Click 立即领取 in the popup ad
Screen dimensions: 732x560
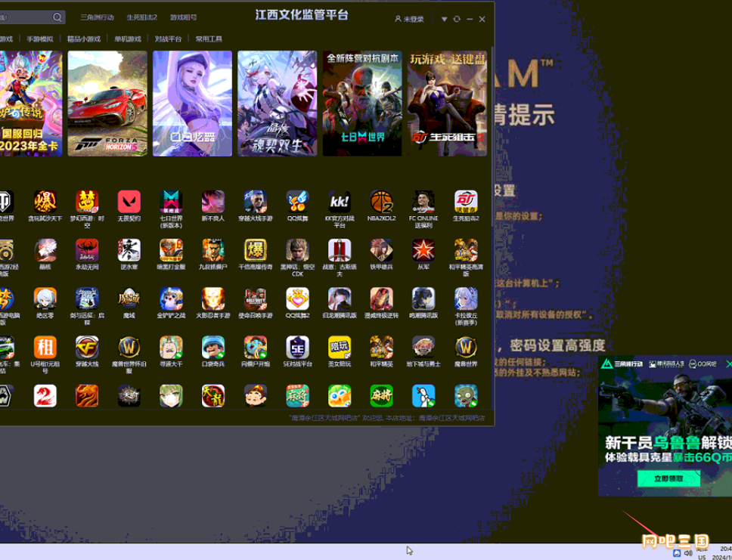click(x=668, y=478)
